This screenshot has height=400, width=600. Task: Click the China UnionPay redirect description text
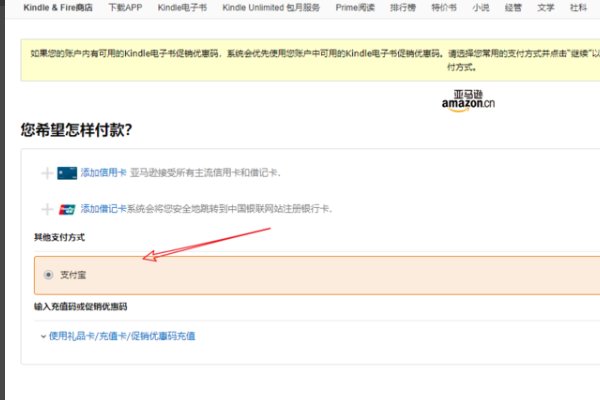click(x=229, y=209)
